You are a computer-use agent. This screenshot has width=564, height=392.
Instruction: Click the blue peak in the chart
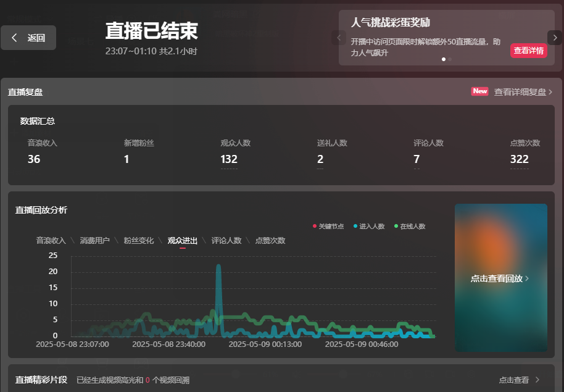tap(218, 267)
